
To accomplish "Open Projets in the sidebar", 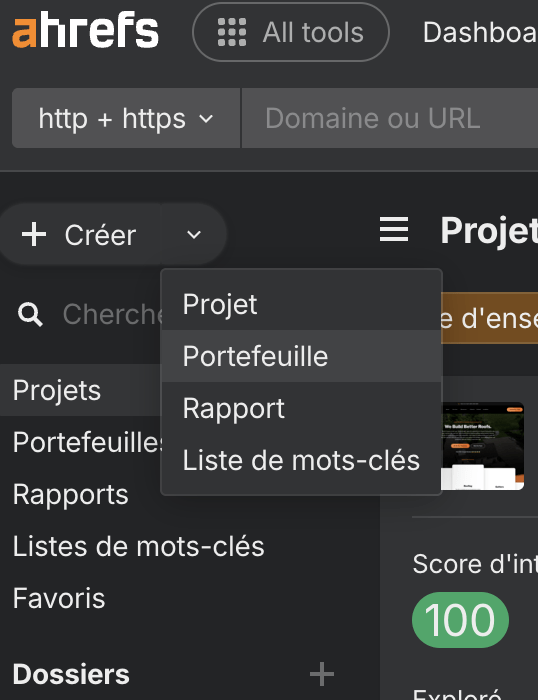I will pos(80,390).
